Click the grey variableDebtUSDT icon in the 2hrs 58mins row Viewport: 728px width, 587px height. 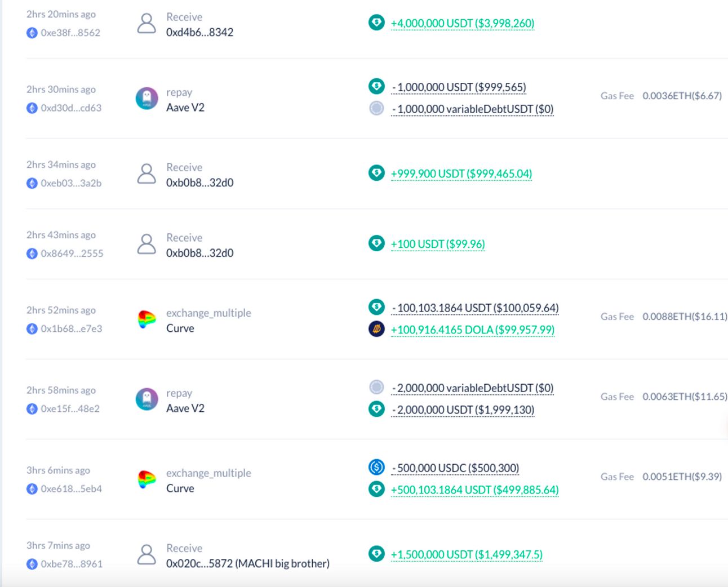pos(376,387)
